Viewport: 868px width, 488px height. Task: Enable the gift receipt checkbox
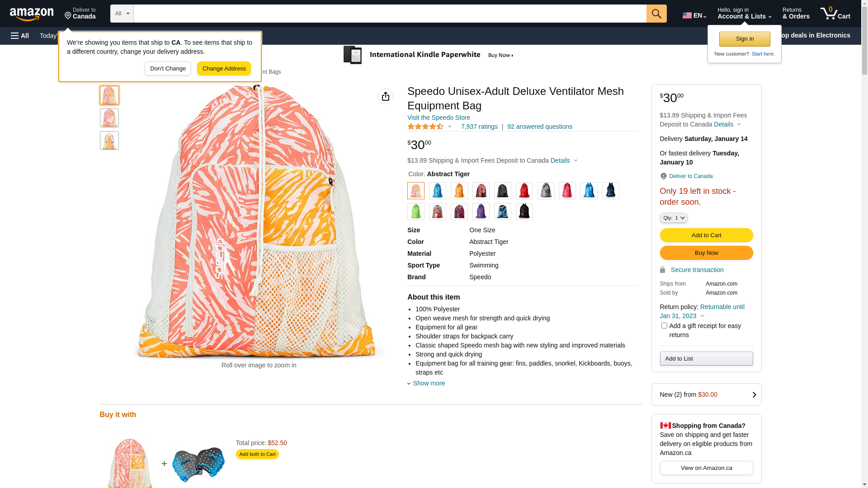point(664,326)
